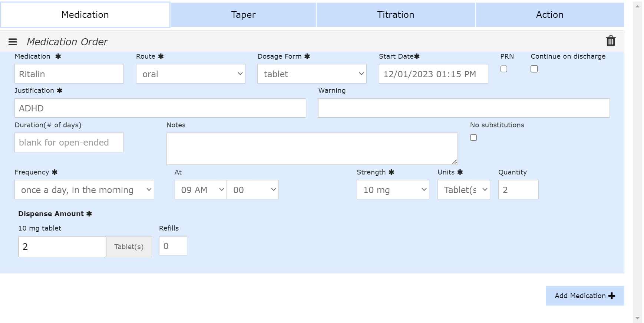Image resolution: width=644 pixels, height=323 pixels.
Task: Switch to the Taper tab
Action: tap(243, 15)
